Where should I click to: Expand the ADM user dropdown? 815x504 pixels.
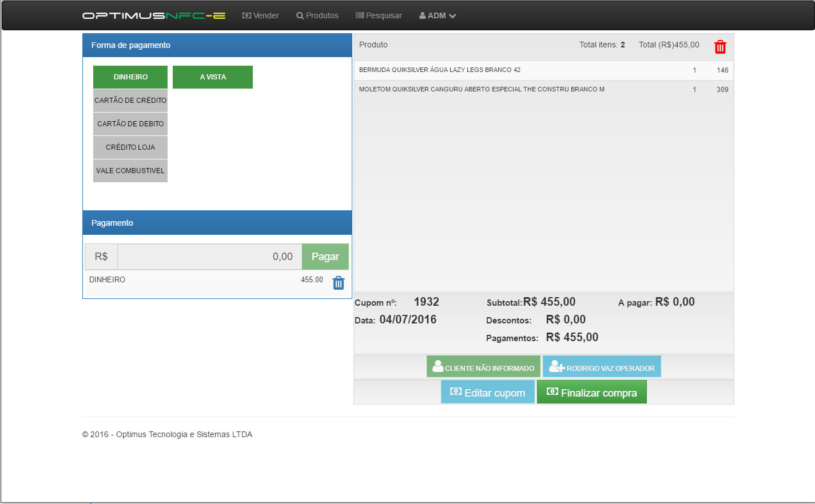tap(438, 15)
